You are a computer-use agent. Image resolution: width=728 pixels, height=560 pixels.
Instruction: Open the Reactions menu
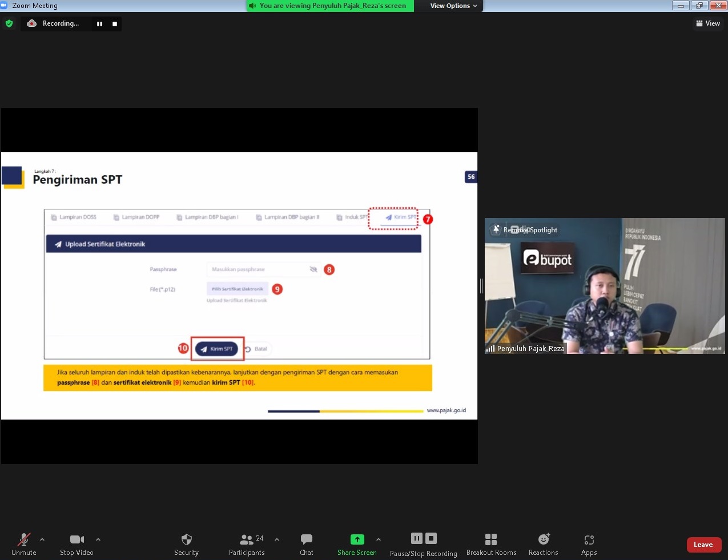544,540
